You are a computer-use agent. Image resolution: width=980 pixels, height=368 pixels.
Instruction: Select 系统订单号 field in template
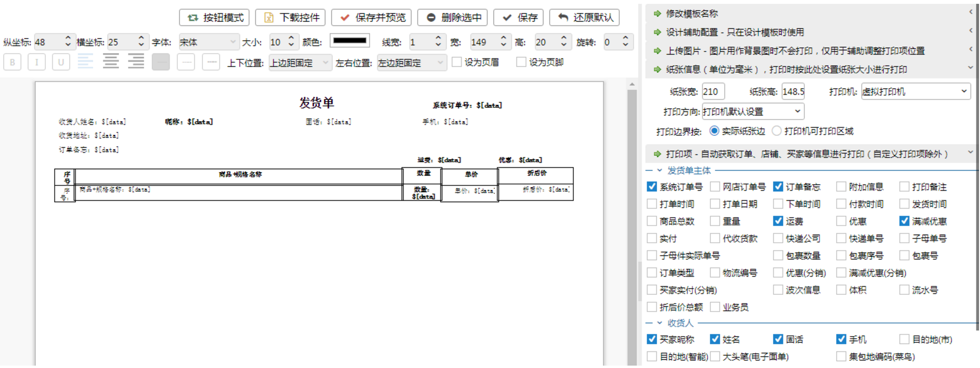[467, 105]
